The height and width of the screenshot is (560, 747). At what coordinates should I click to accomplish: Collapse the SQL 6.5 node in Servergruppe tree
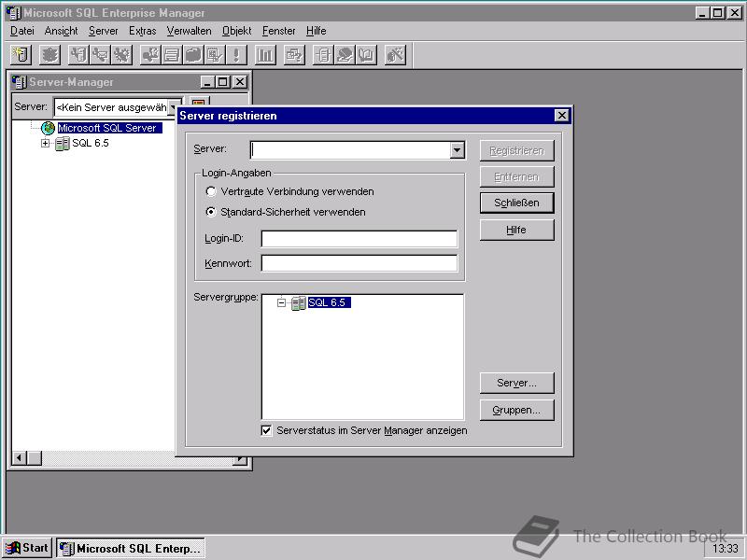pos(282,302)
